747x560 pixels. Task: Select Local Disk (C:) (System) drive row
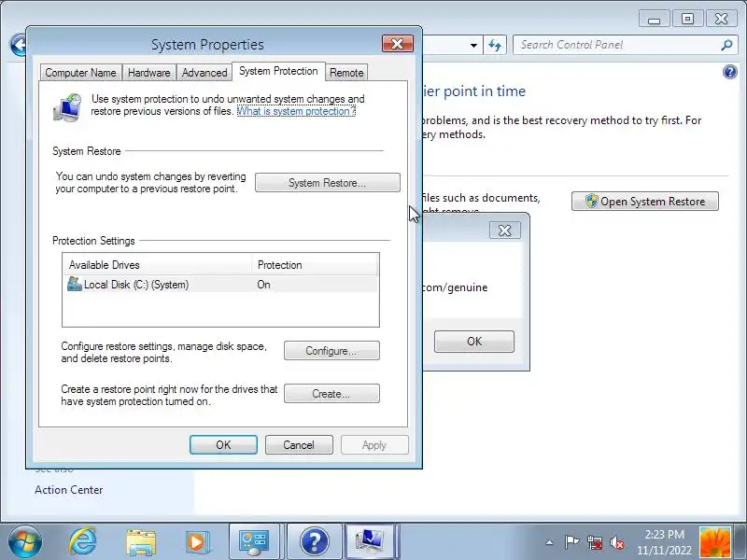(x=220, y=285)
